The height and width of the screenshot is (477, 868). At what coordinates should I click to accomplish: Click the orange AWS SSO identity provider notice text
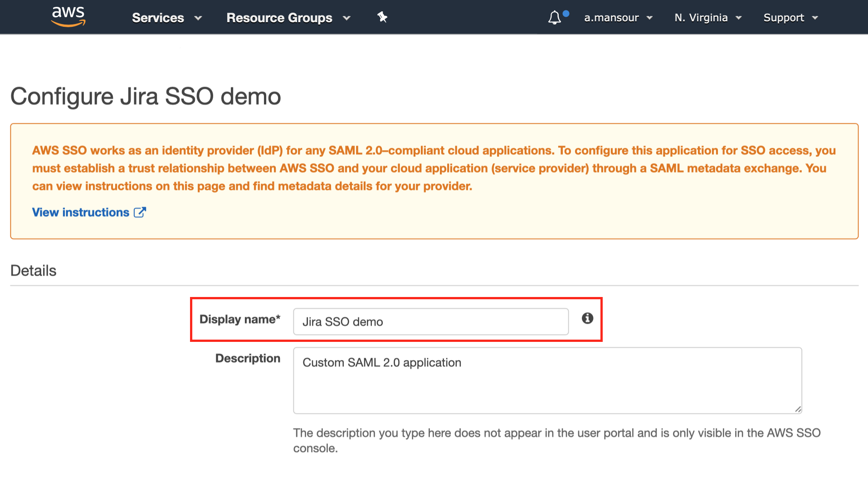(x=434, y=168)
